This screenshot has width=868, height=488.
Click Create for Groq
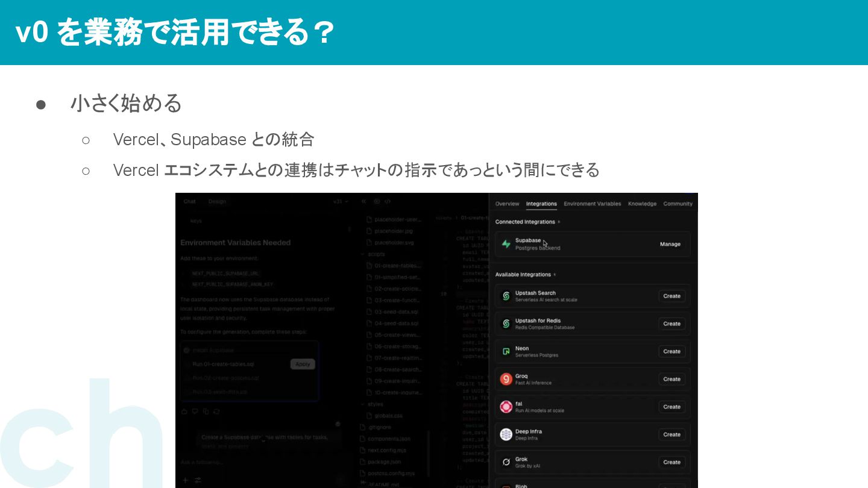point(671,379)
